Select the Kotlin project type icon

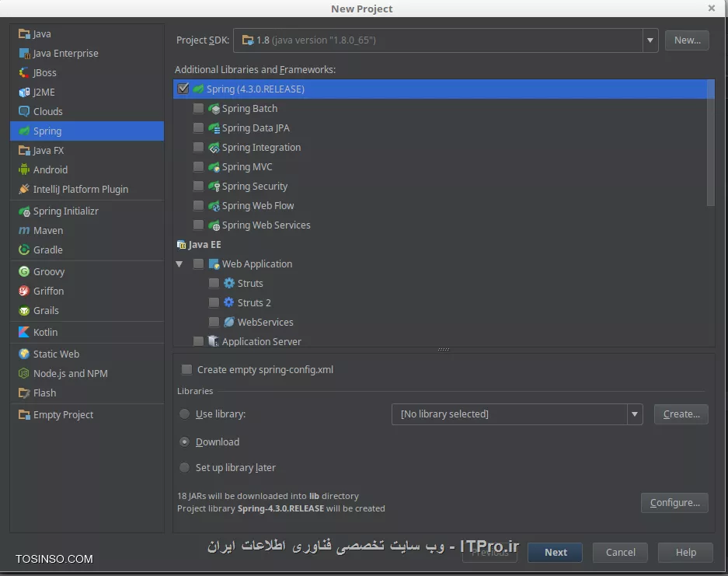[x=24, y=332]
